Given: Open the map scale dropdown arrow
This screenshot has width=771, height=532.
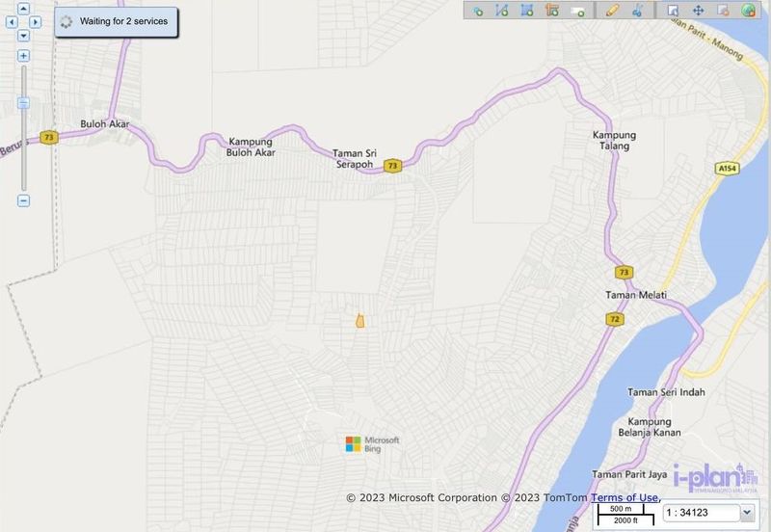Looking at the screenshot, I should click(x=747, y=514).
